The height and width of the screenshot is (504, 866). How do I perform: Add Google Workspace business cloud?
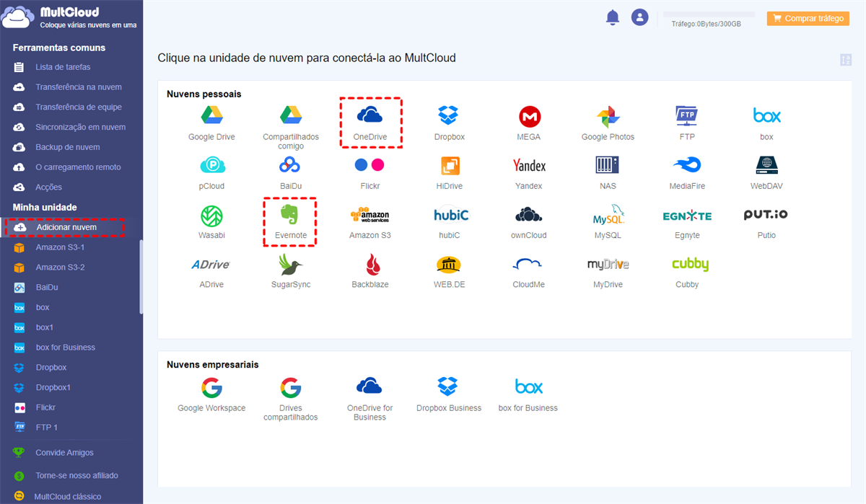tap(211, 394)
